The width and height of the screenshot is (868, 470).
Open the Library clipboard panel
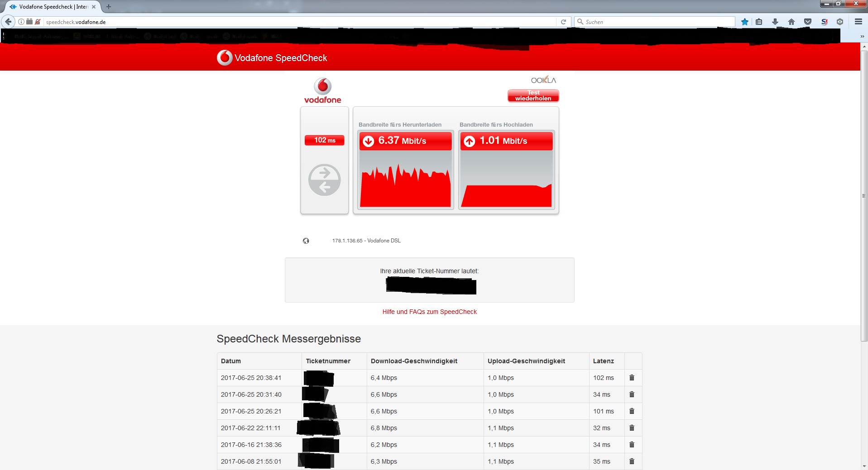(x=760, y=21)
